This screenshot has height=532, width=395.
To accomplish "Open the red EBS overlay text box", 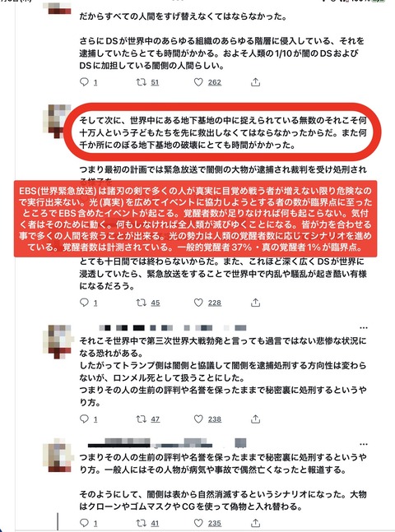I will pyautogui.click(x=195, y=219).
